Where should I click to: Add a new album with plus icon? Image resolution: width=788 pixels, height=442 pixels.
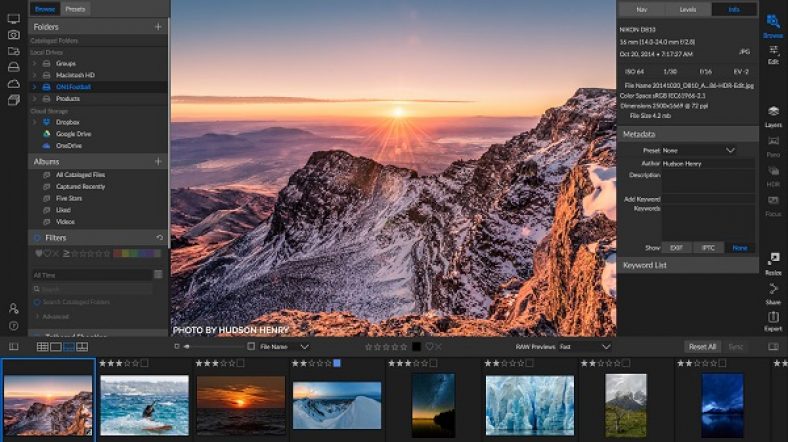(x=158, y=161)
